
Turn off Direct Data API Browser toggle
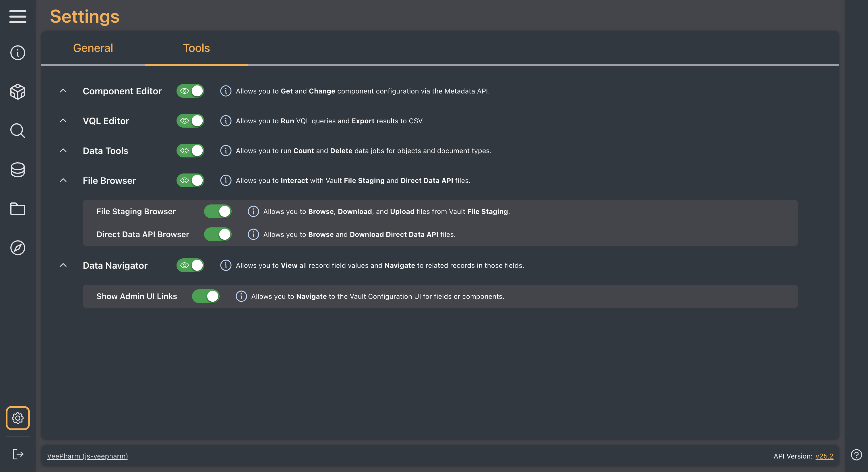tap(218, 234)
